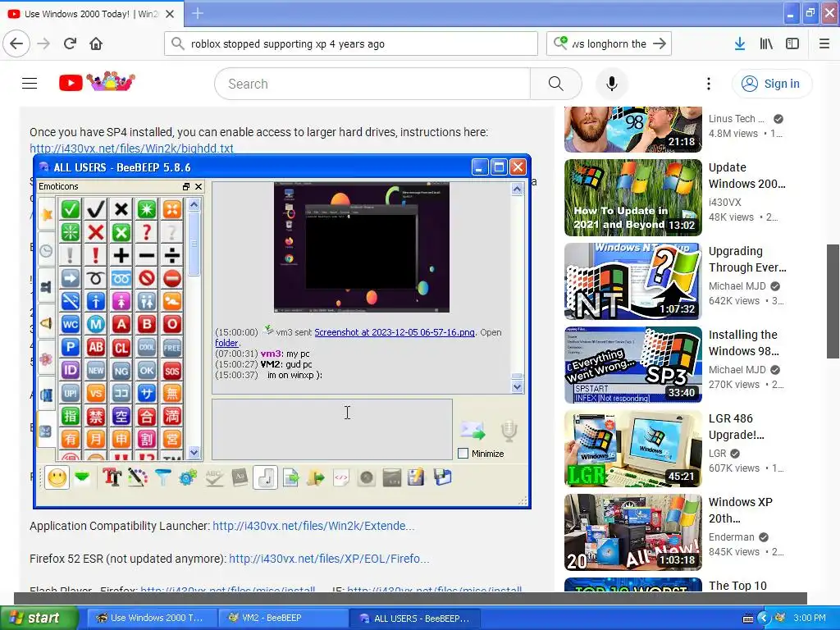Click the Windows start button
Image resolution: width=840 pixels, height=630 pixels.
[x=39, y=618]
